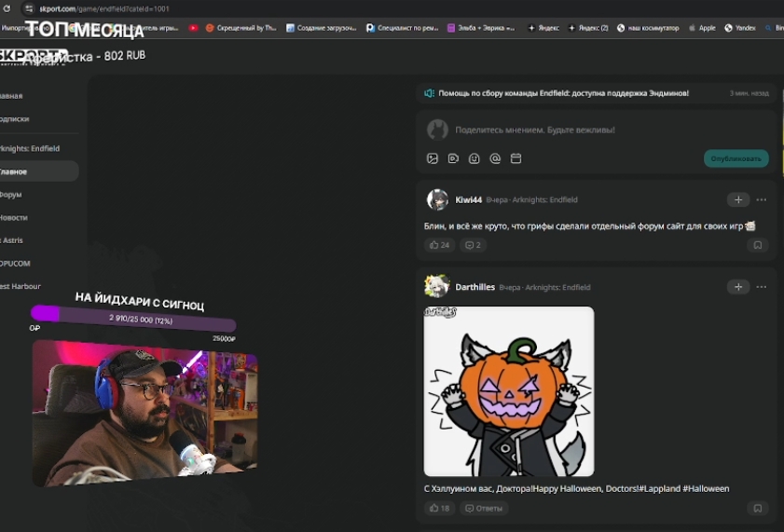Open the 'Скрещенный by Th...' bookmark
This screenshot has width=784, height=532.
pos(241,28)
